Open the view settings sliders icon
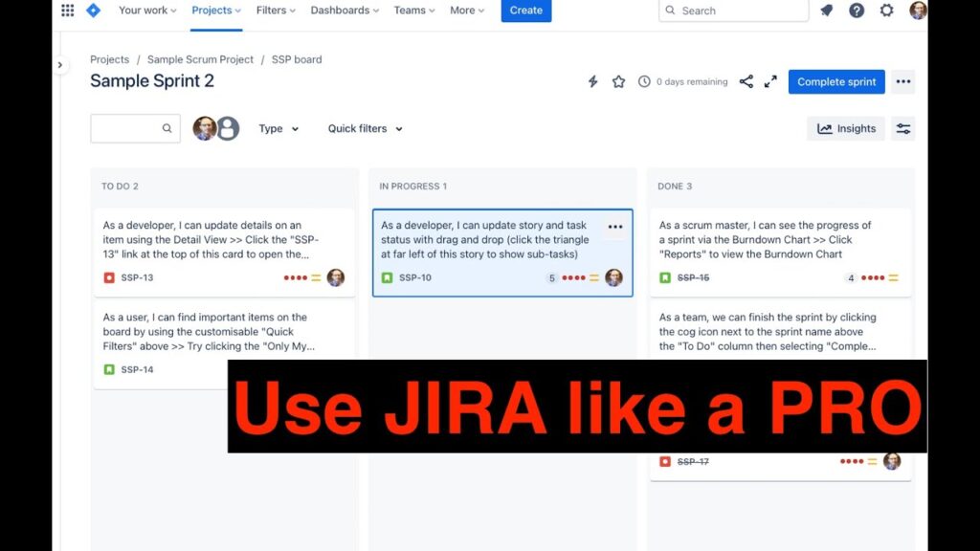This screenshot has height=551, width=980. point(903,129)
